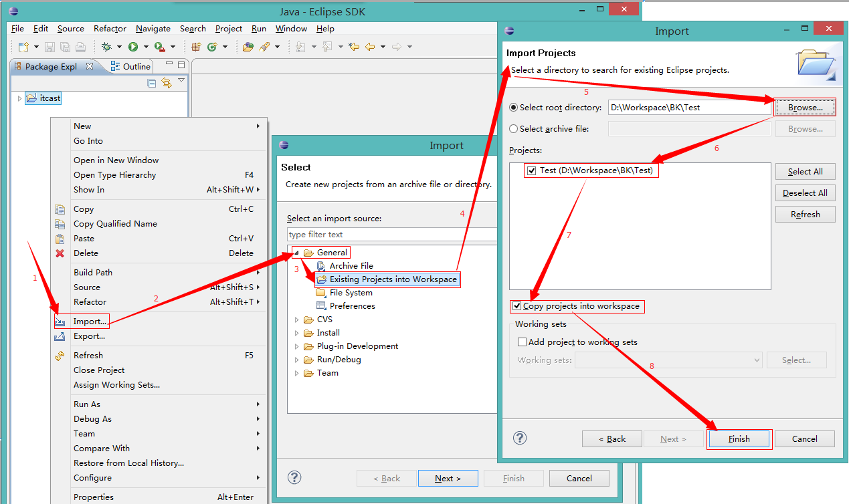Image resolution: width=849 pixels, height=504 pixels.
Task: Switch to the Outline tab
Action: pos(130,66)
